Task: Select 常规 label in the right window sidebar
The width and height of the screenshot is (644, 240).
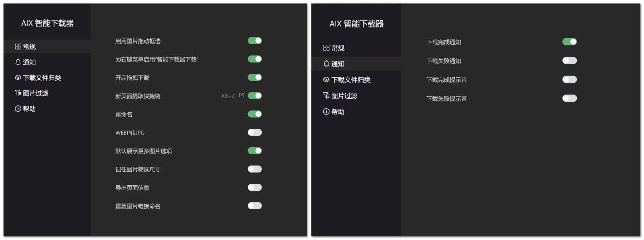Action: coord(338,48)
